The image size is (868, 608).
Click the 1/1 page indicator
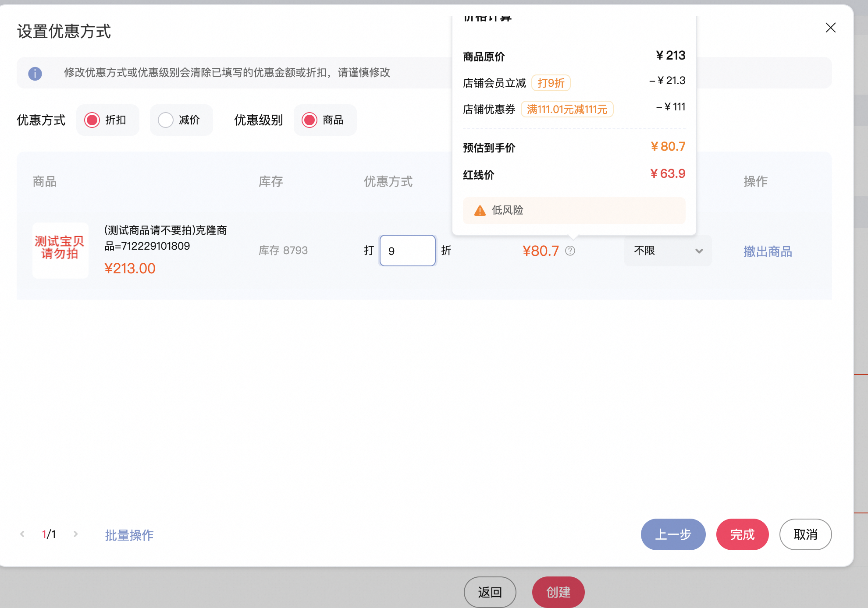49,534
